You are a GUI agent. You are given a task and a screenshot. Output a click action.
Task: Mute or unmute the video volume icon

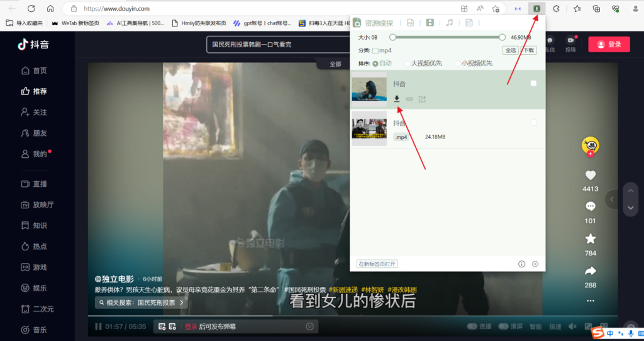point(572,326)
